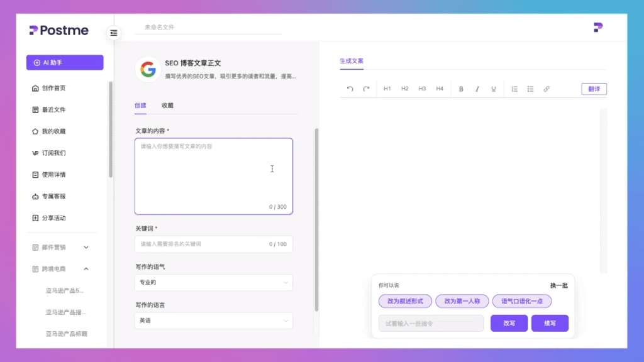This screenshot has width=644, height=362.
Task: Click the 翻译 button
Action: click(x=594, y=89)
